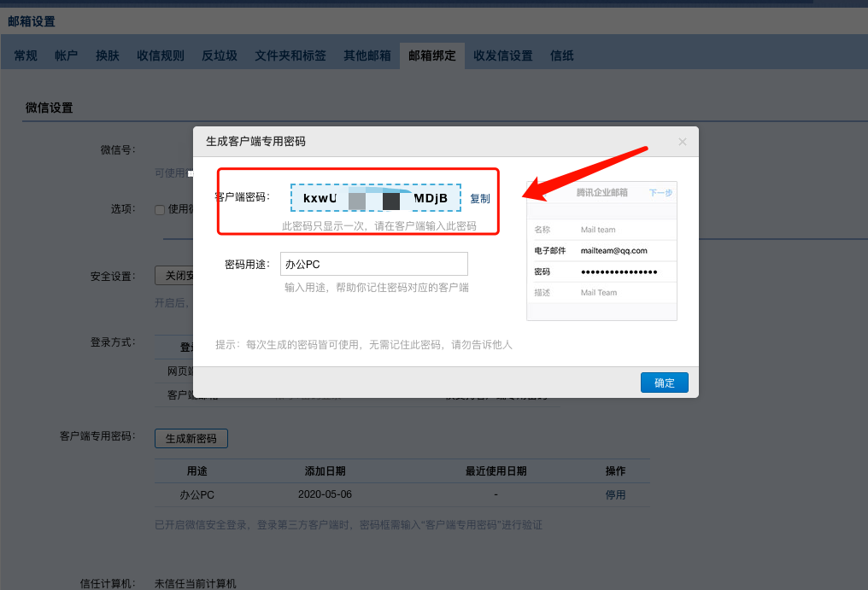Click the 微信设置 section heading
The width and height of the screenshot is (868, 590).
point(50,108)
